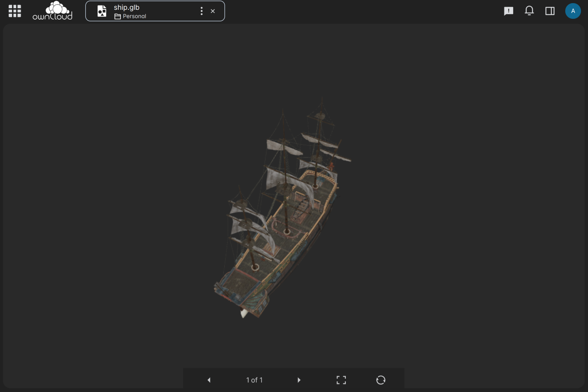Click the '1 of 1' file counter
This screenshot has height=392, width=588.
pos(254,380)
